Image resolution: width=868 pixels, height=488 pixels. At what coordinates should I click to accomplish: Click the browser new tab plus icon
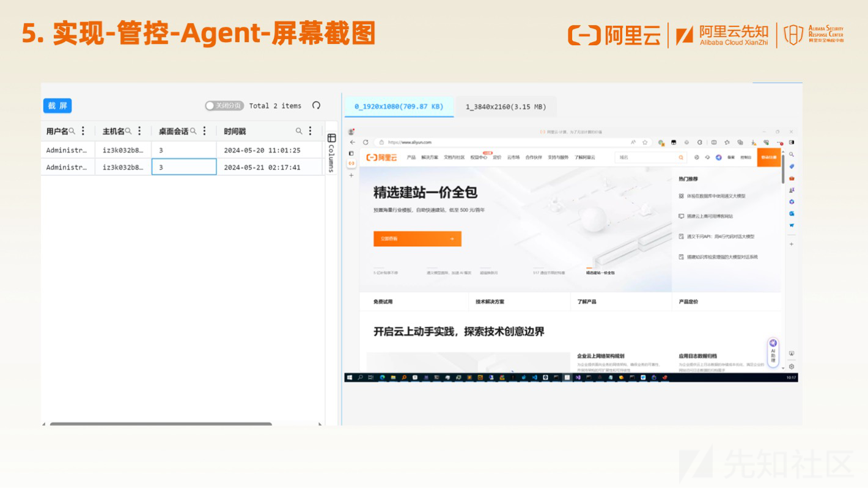tap(351, 175)
